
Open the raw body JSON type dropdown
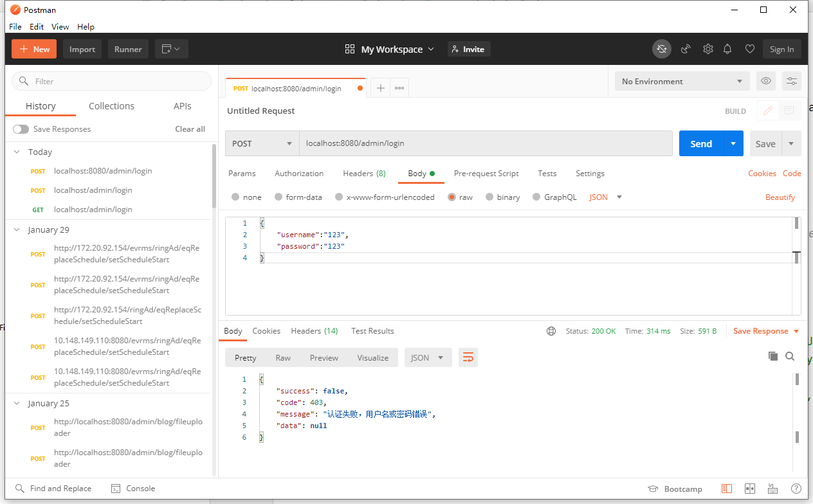click(x=606, y=197)
